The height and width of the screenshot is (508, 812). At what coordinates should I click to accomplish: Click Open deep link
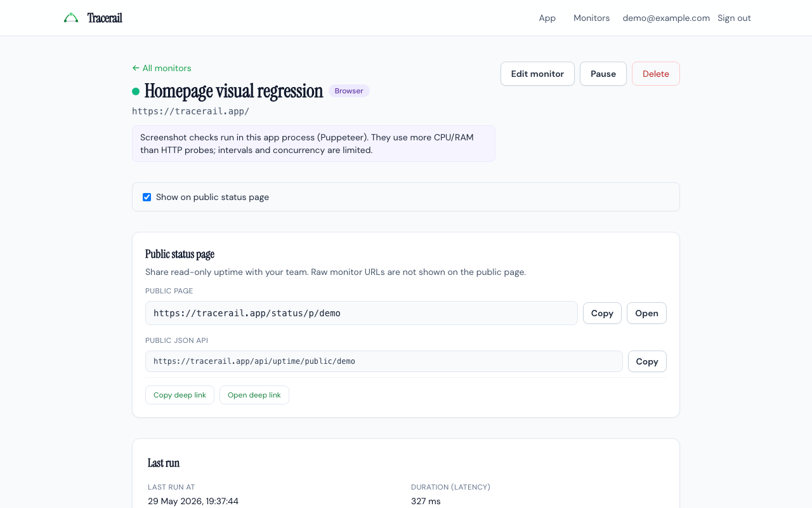pyautogui.click(x=254, y=395)
